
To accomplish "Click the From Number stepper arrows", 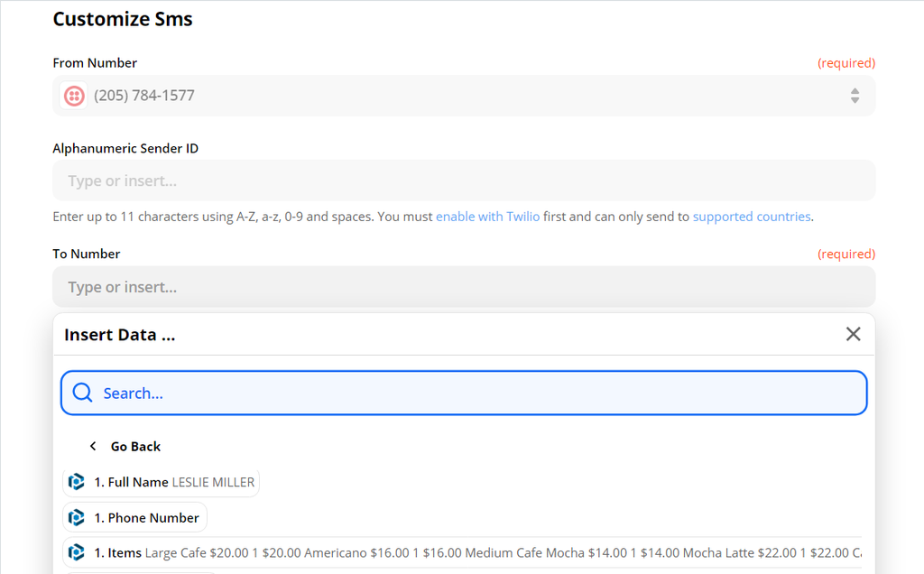I will [855, 95].
